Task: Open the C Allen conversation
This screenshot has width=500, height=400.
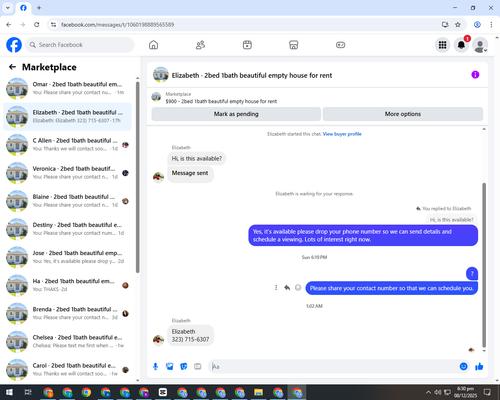Action: 67,145
